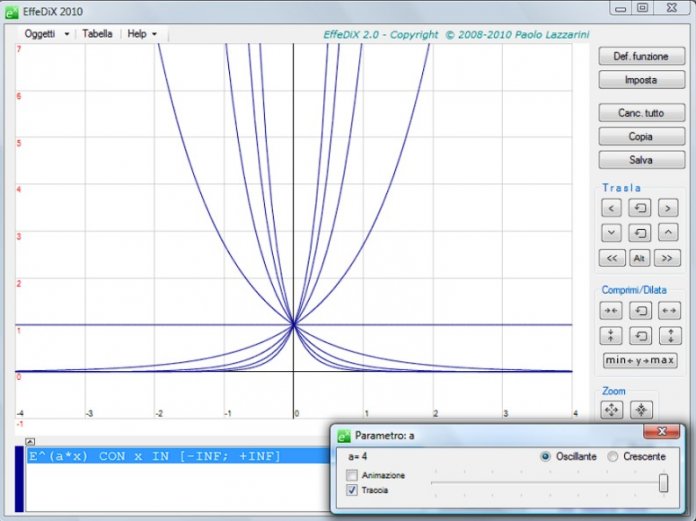Click the horizontal dilate arrows button

click(669, 310)
